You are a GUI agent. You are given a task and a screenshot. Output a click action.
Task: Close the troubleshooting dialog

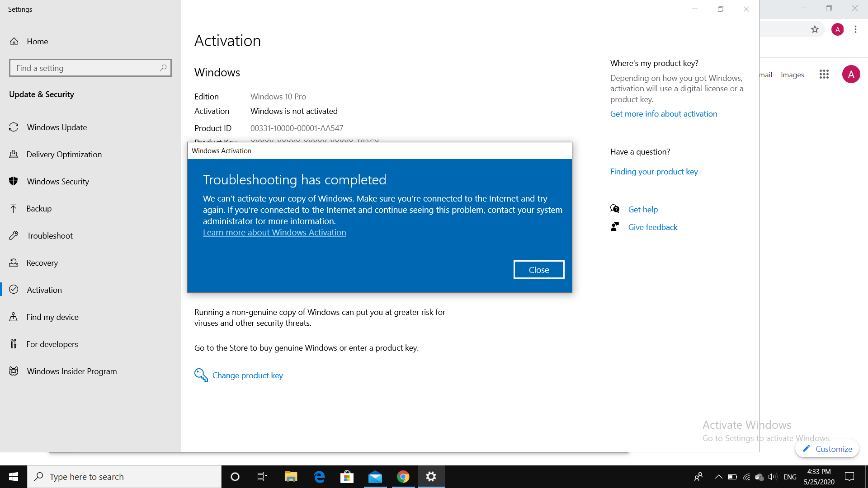539,270
